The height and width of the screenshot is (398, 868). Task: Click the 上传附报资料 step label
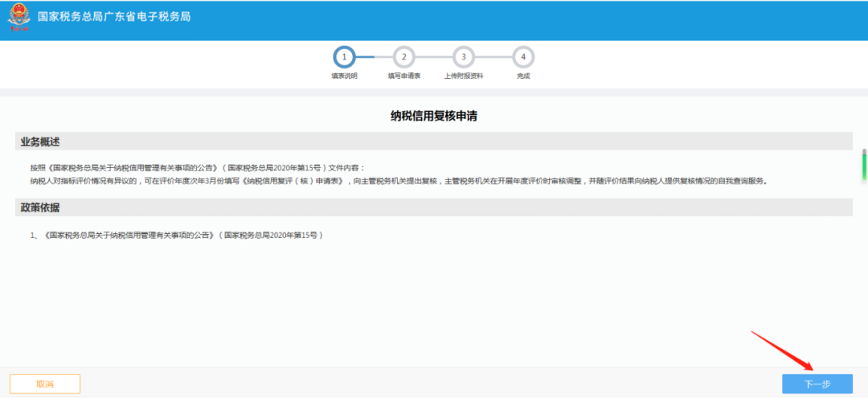point(464,76)
